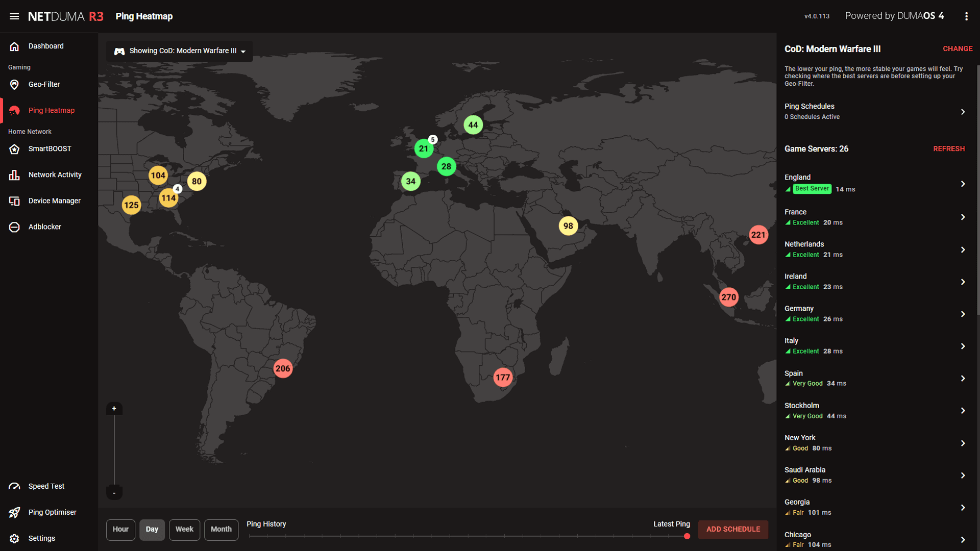This screenshot has height=551, width=980.
Task: Open the Settings menu item
Action: [x=42, y=538]
